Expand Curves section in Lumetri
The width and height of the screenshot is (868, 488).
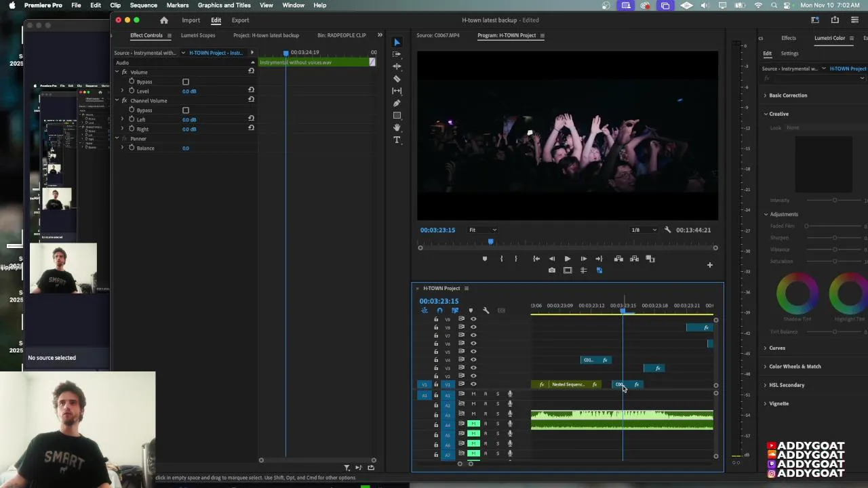click(x=777, y=348)
